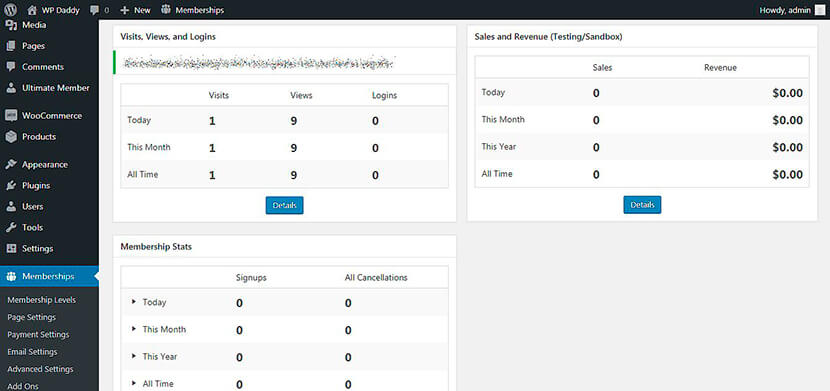Open the Settings label in the sidebar

[38, 249]
